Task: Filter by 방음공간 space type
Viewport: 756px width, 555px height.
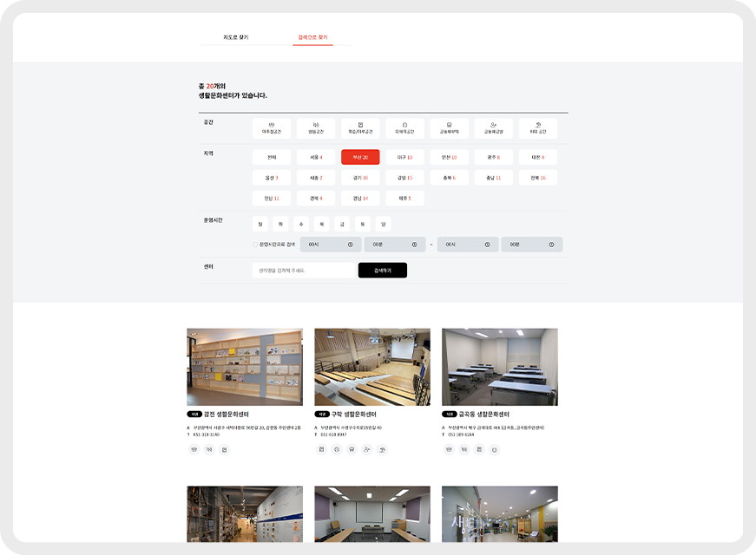Action: click(316, 128)
